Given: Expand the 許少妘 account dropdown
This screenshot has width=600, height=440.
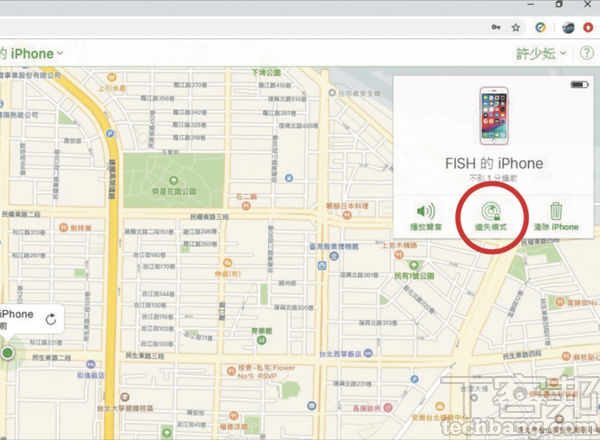Looking at the screenshot, I should tap(541, 54).
